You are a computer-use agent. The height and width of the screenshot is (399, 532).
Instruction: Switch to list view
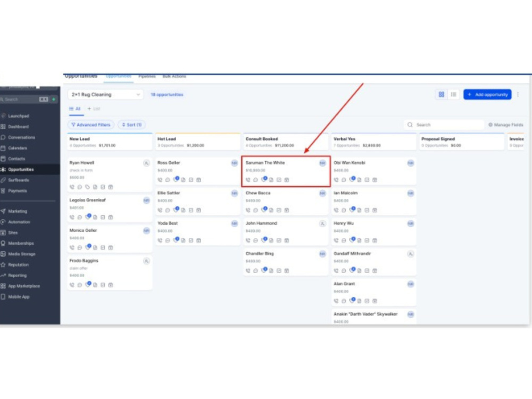453,94
